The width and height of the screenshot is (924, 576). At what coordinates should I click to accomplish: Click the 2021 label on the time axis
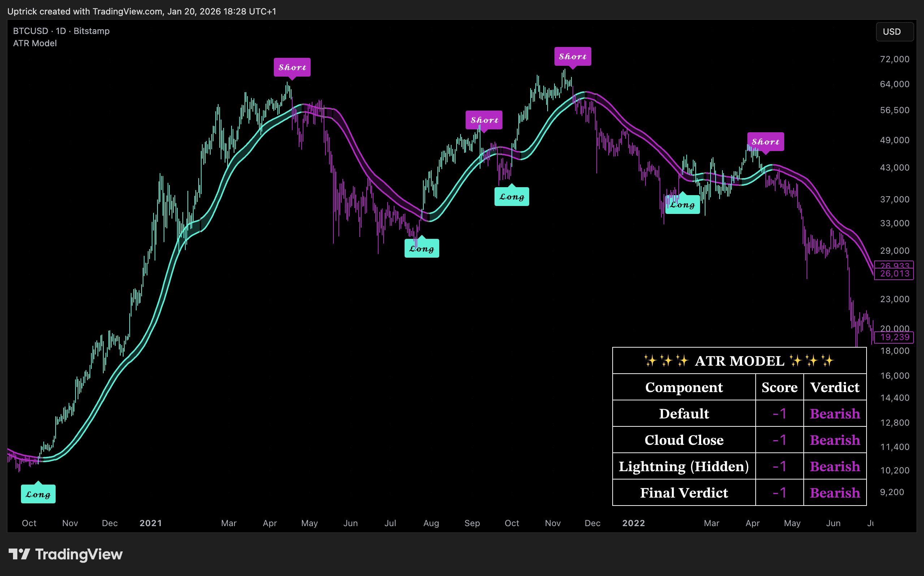tap(151, 523)
